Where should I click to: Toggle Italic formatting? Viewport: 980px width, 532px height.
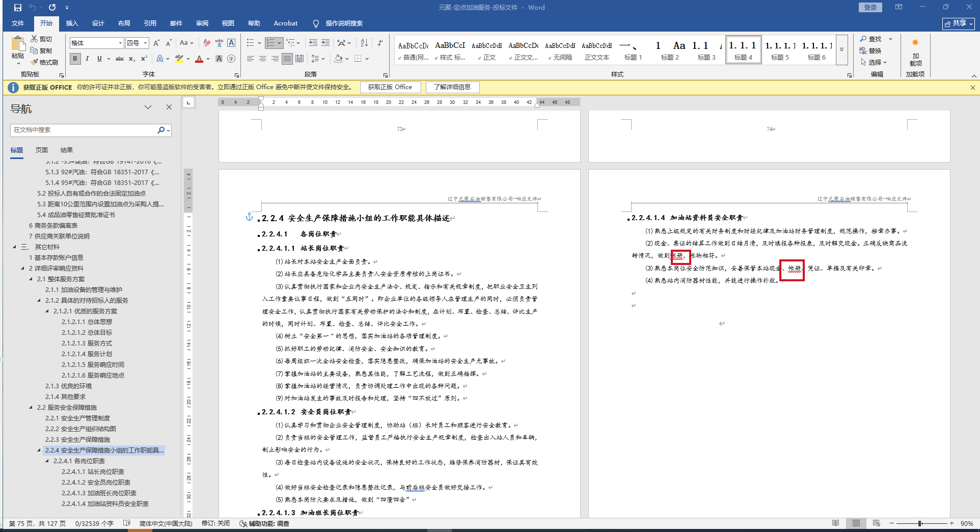pos(87,59)
